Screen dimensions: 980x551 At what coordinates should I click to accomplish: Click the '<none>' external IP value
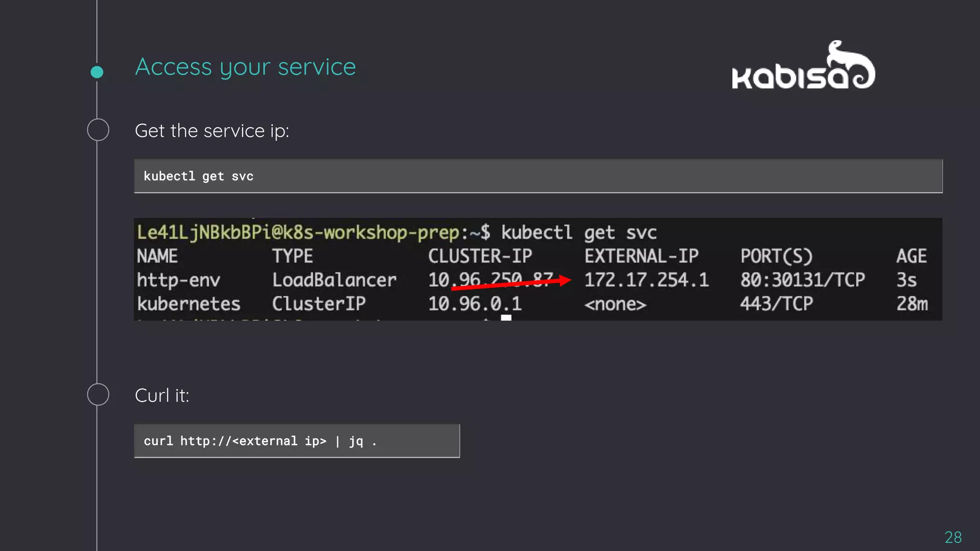[615, 304]
